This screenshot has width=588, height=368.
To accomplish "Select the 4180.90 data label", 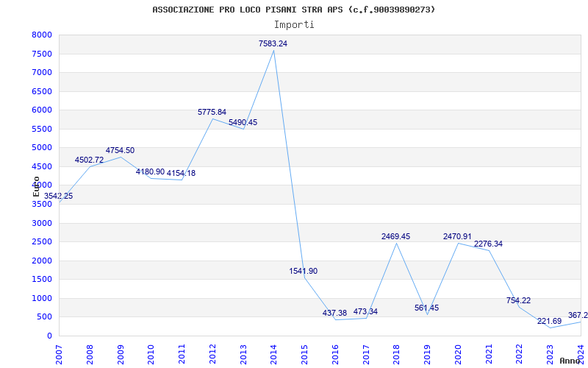I will pos(151,171).
